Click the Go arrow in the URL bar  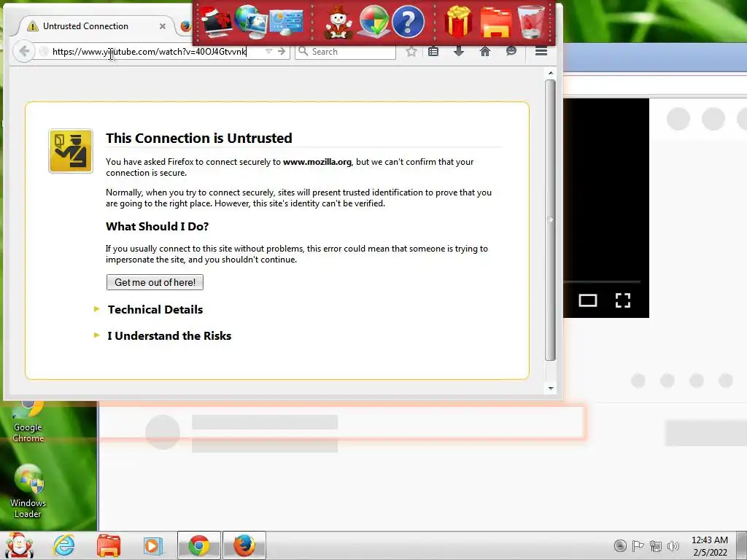pyautogui.click(x=282, y=52)
